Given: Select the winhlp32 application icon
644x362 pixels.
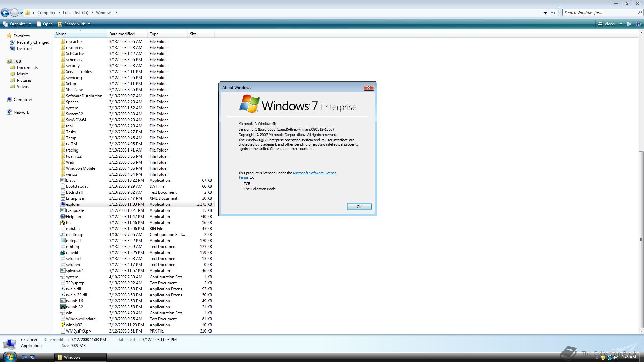Looking at the screenshot, I should click(63, 325).
